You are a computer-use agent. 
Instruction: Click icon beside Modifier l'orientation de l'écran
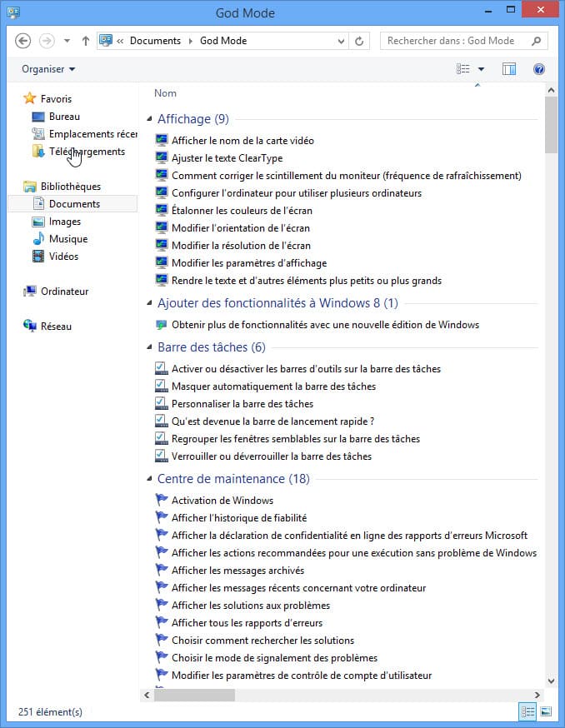click(x=161, y=227)
